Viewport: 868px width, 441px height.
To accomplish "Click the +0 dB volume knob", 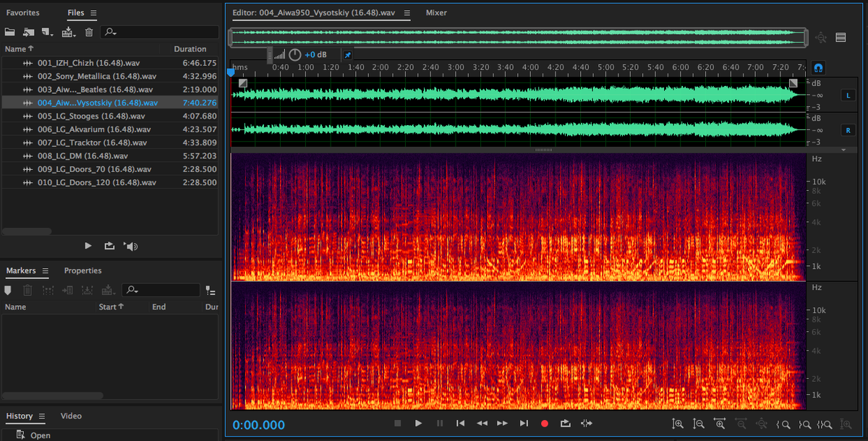I will point(295,55).
